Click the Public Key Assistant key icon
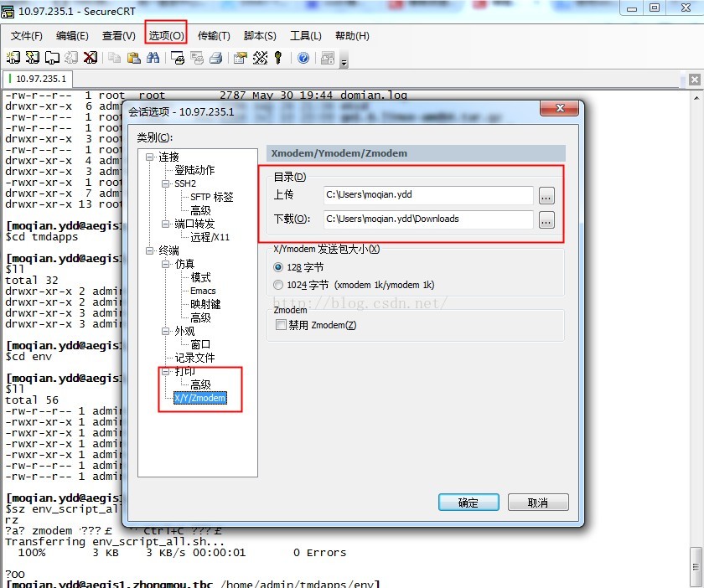 point(278,58)
